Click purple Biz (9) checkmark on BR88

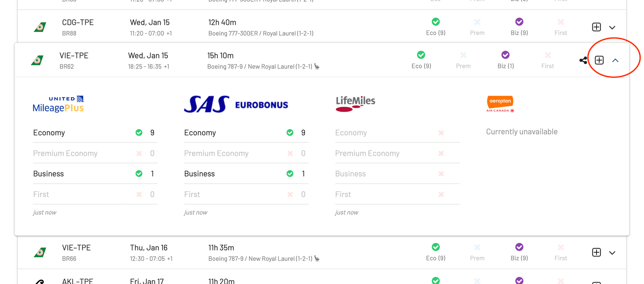pyautogui.click(x=519, y=22)
